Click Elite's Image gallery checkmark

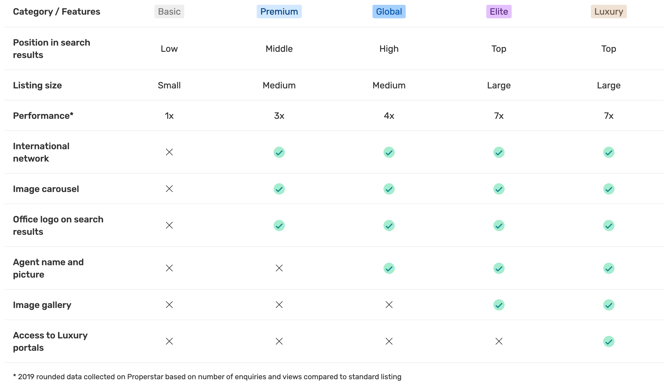click(x=499, y=305)
